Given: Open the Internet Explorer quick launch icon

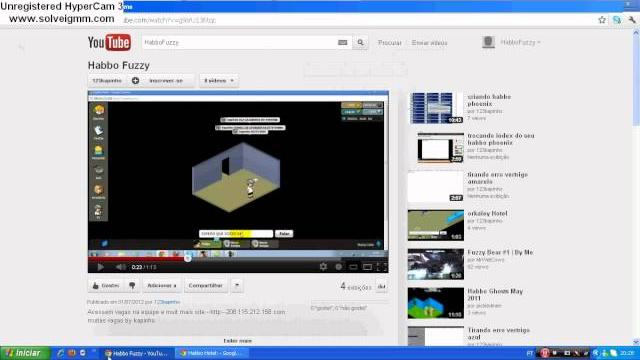Looking at the screenshot, I should pos(60,353).
